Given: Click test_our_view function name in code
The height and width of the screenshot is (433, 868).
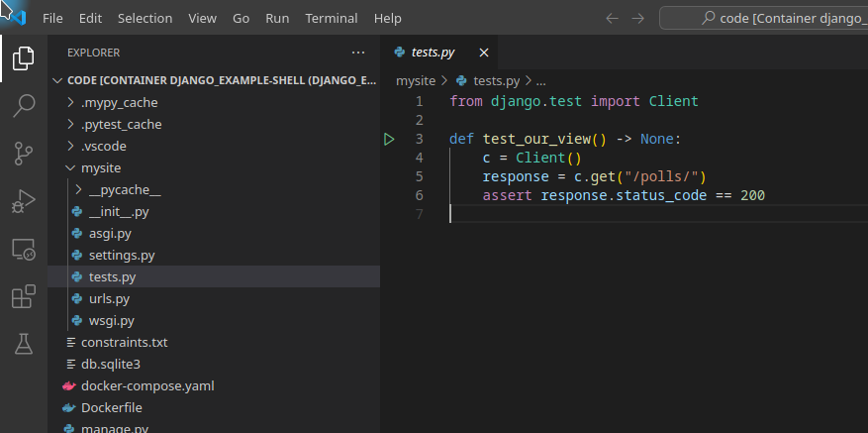Looking at the screenshot, I should 536,139.
